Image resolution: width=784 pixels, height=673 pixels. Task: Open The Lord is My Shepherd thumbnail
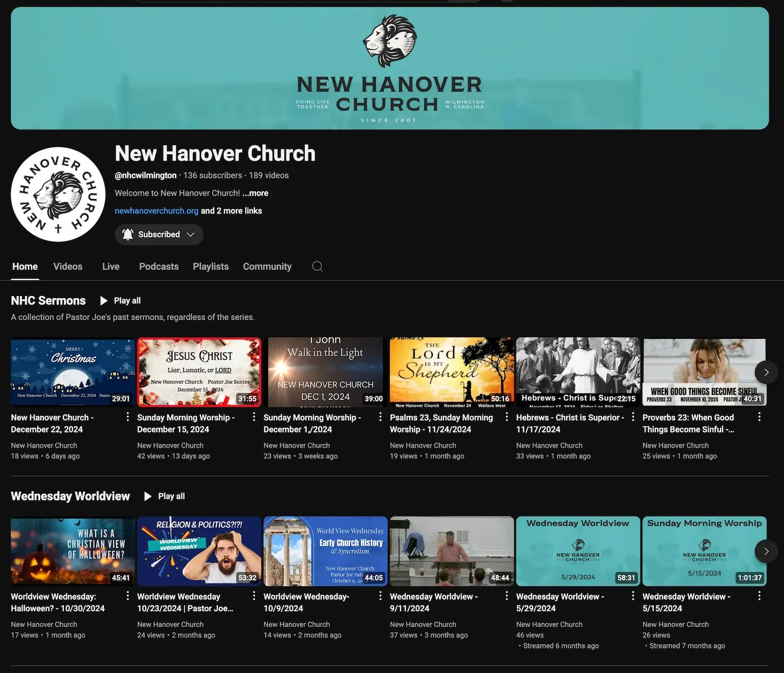click(452, 372)
